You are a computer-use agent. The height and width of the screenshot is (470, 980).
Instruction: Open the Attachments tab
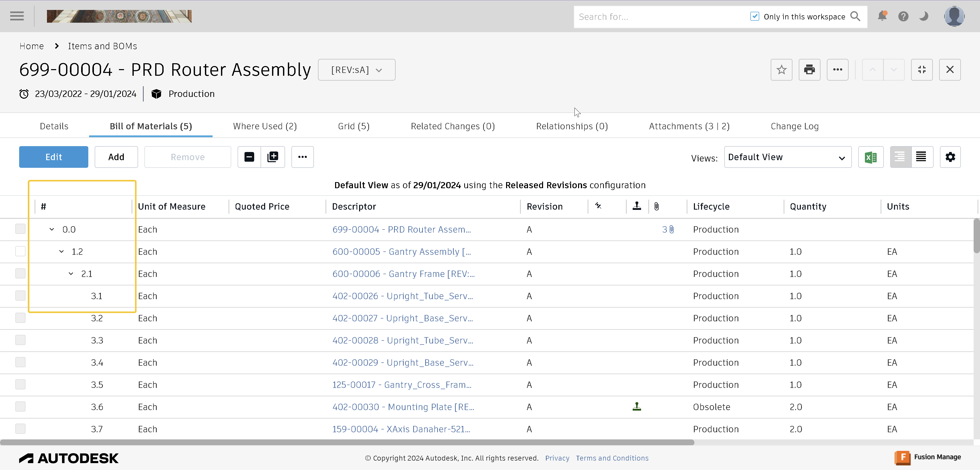pyautogui.click(x=689, y=126)
